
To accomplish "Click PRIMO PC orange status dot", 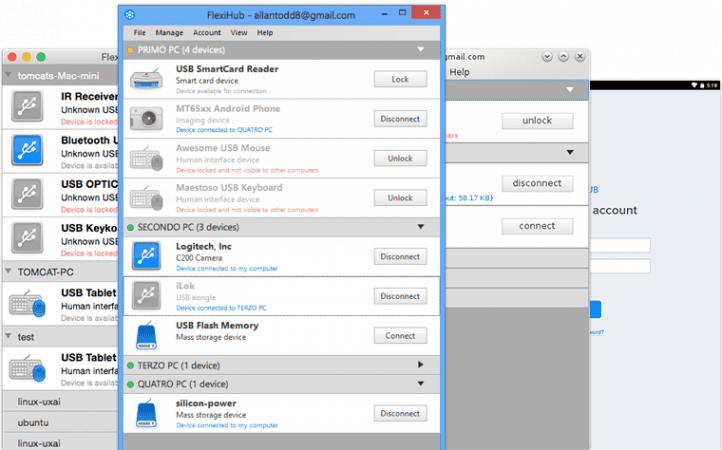I will pyautogui.click(x=130, y=50).
